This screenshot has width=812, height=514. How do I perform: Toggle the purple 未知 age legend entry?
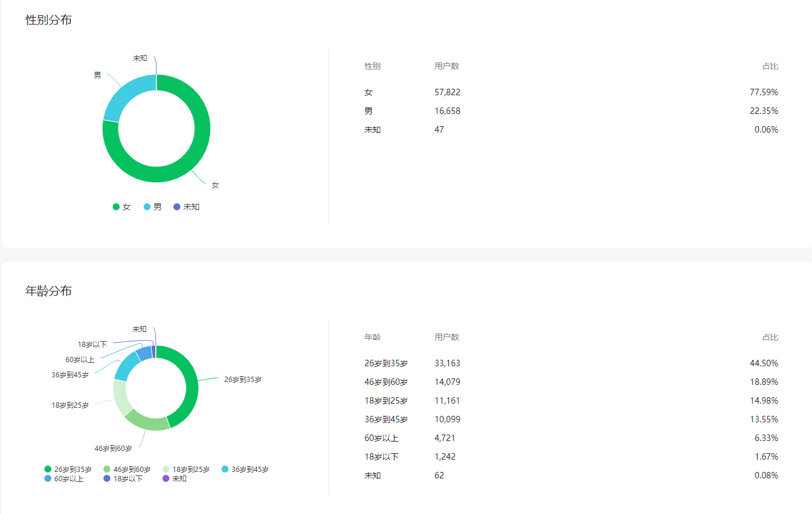[175, 478]
